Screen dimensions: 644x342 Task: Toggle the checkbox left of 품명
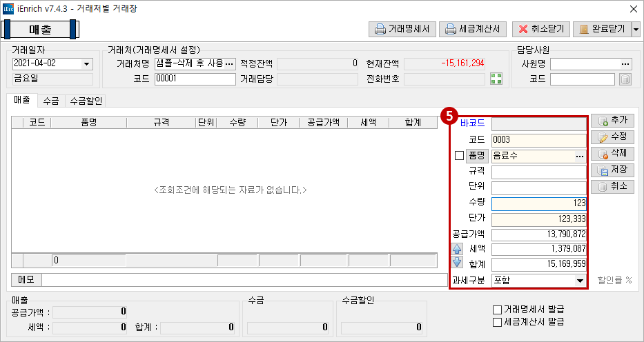(x=459, y=156)
